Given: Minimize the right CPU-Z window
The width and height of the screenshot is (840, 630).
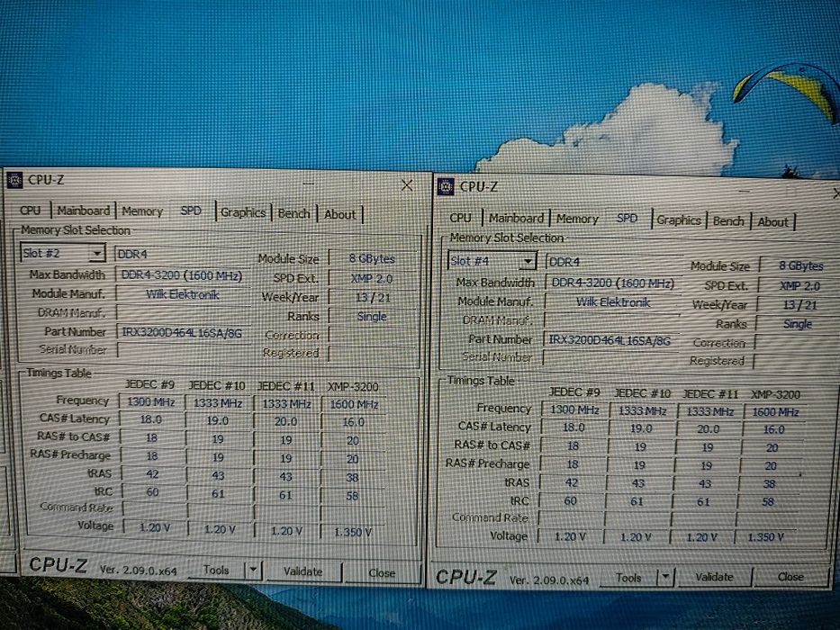Looking at the screenshot, I should (x=744, y=190).
